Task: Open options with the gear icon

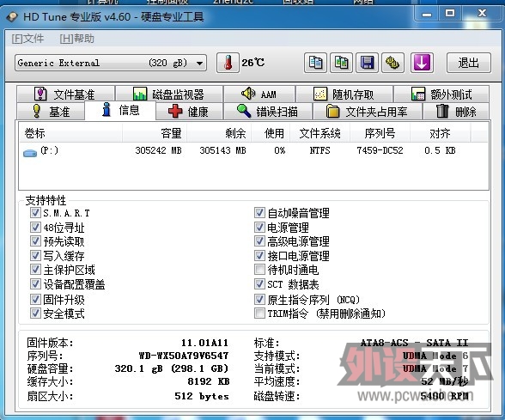Action: (392, 63)
